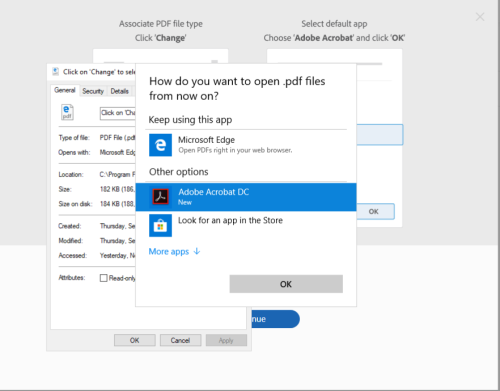This screenshot has height=391, width=500.
Task: Click the 'How do you want to open' heading
Action: 237,88
